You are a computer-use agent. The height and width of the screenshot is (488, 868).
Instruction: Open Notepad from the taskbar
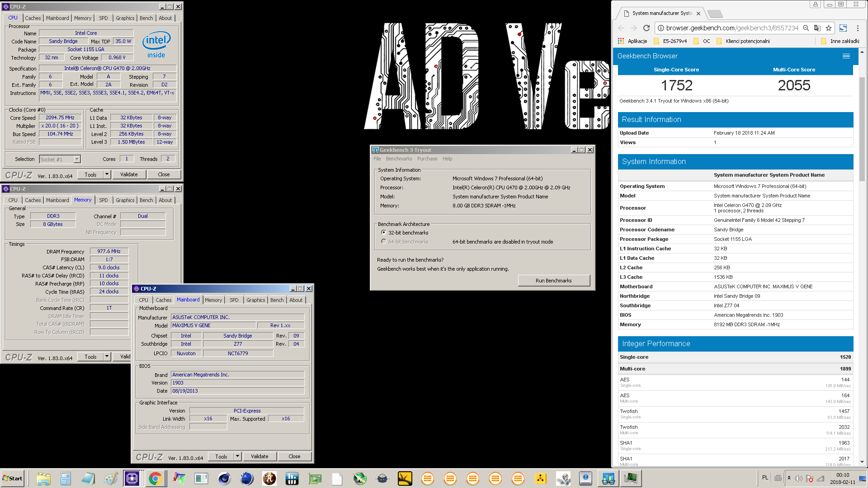(x=88, y=479)
